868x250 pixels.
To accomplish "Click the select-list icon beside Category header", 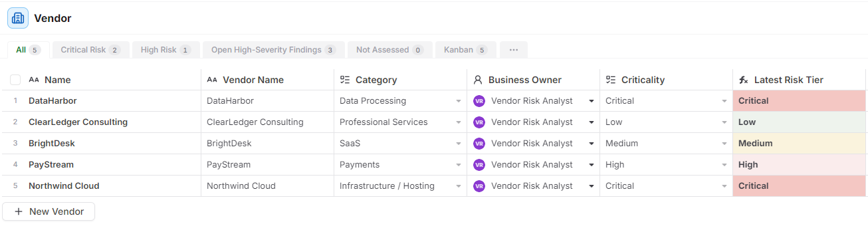I will click(345, 80).
